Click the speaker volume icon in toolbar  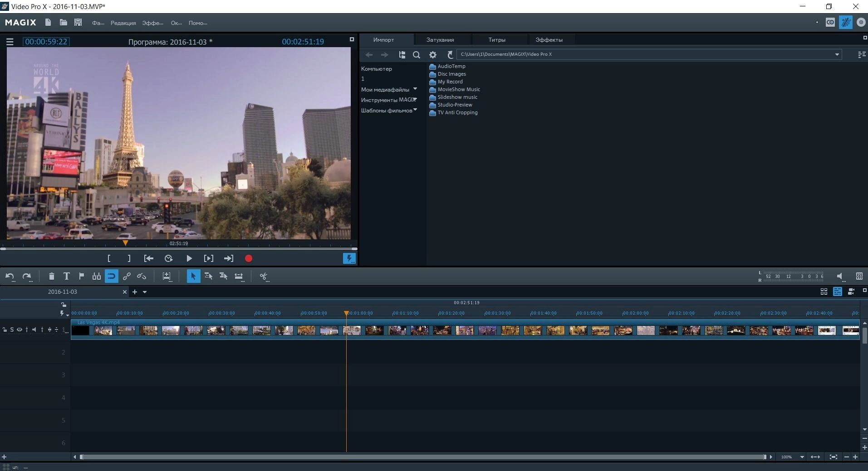point(840,276)
